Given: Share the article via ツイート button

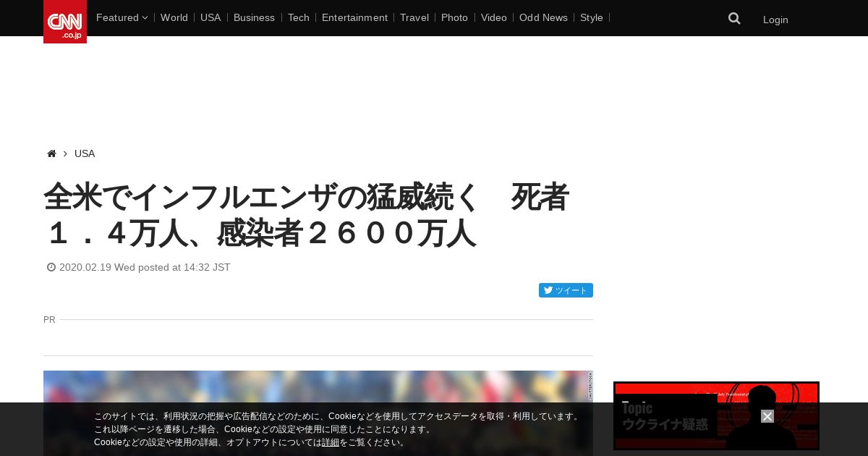Looking at the screenshot, I should 566,290.
